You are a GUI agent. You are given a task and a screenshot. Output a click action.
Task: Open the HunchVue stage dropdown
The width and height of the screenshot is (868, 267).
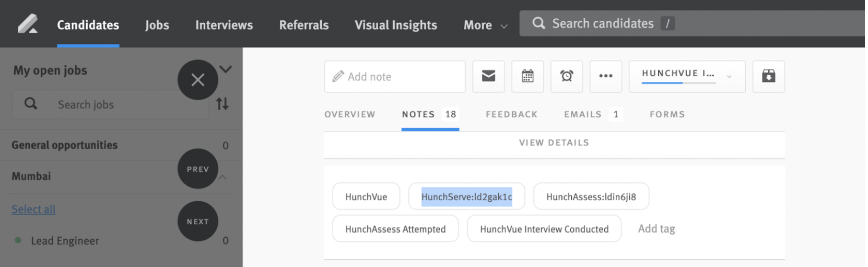[687, 76]
